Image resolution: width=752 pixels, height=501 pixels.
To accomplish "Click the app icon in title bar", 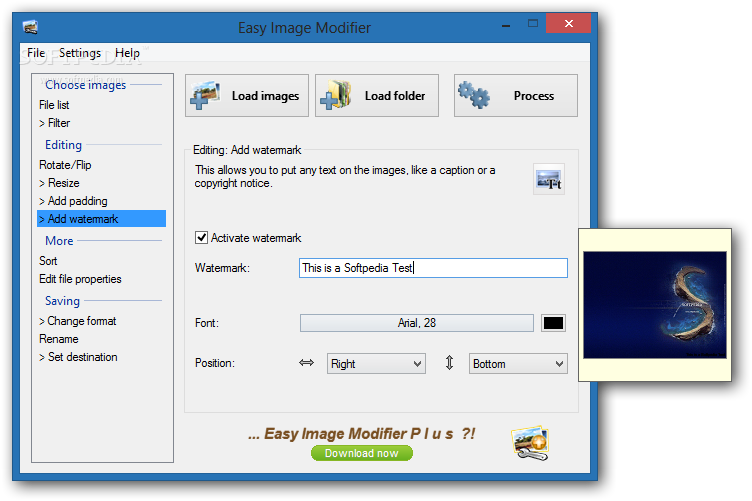I will pyautogui.click(x=30, y=27).
